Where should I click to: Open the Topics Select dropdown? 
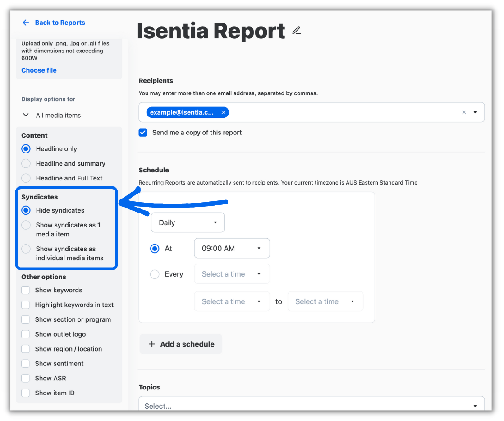pos(311,404)
